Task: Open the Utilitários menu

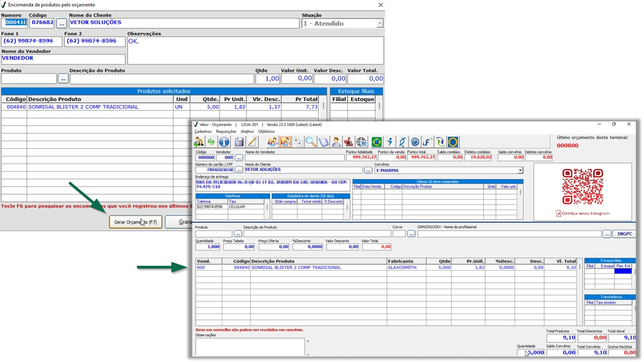Action: 267,132
